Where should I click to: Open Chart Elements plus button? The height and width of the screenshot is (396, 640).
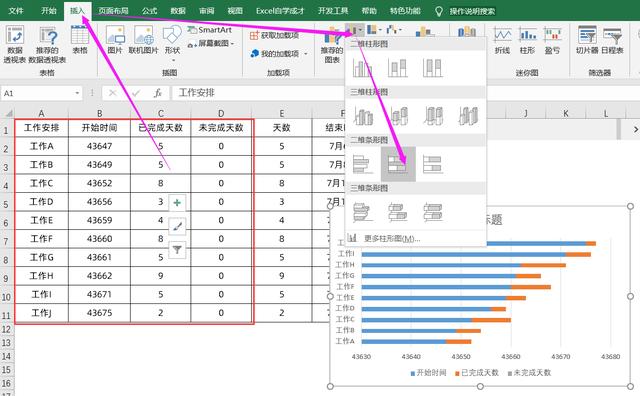(x=177, y=202)
